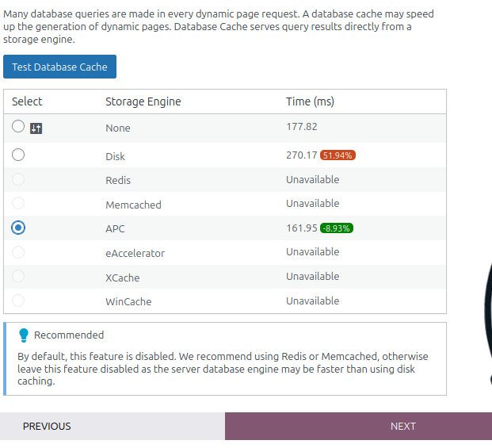Click the settings sliders icon beside None

pos(36,128)
